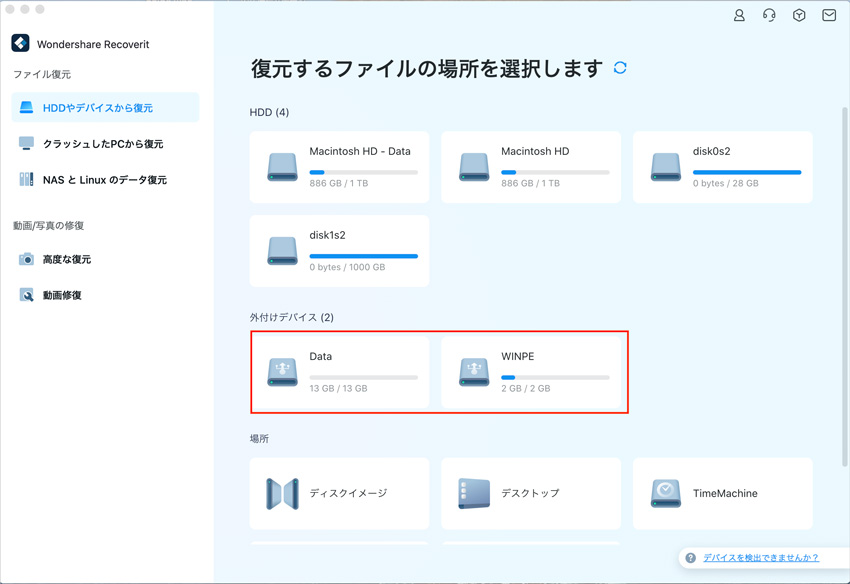Click the TimeMachine drive icon
Image resolution: width=850 pixels, height=584 pixels.
666,493
